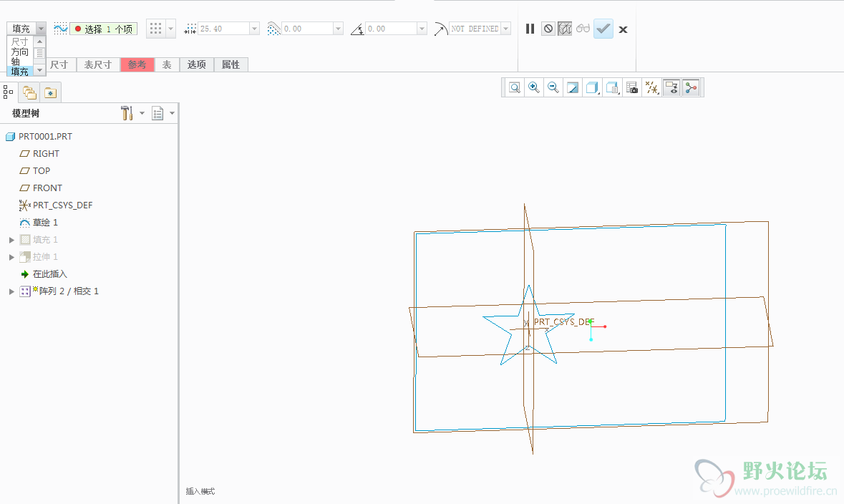
Task: Refit the model to the window
Action: pos(514,87)
